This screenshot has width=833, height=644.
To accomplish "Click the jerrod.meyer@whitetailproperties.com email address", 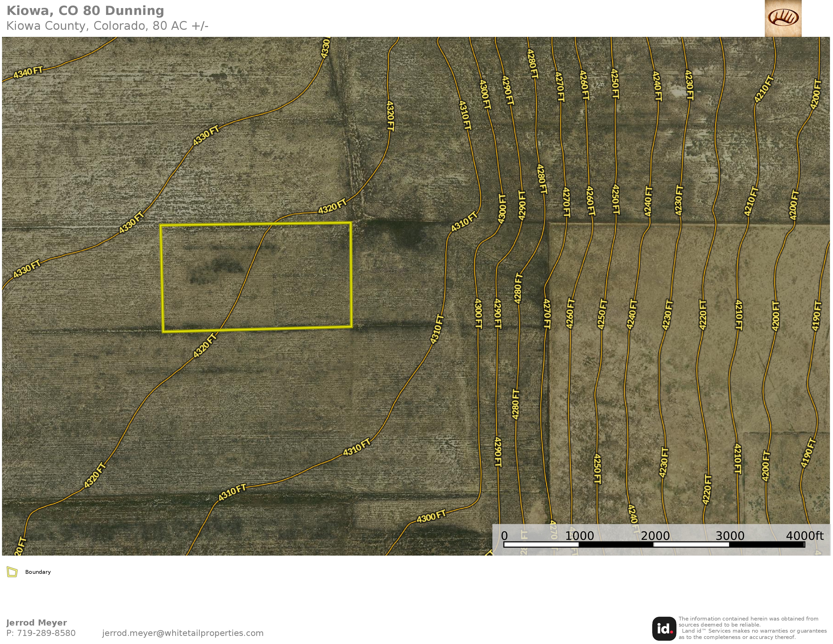I will (x=183, y=633).
